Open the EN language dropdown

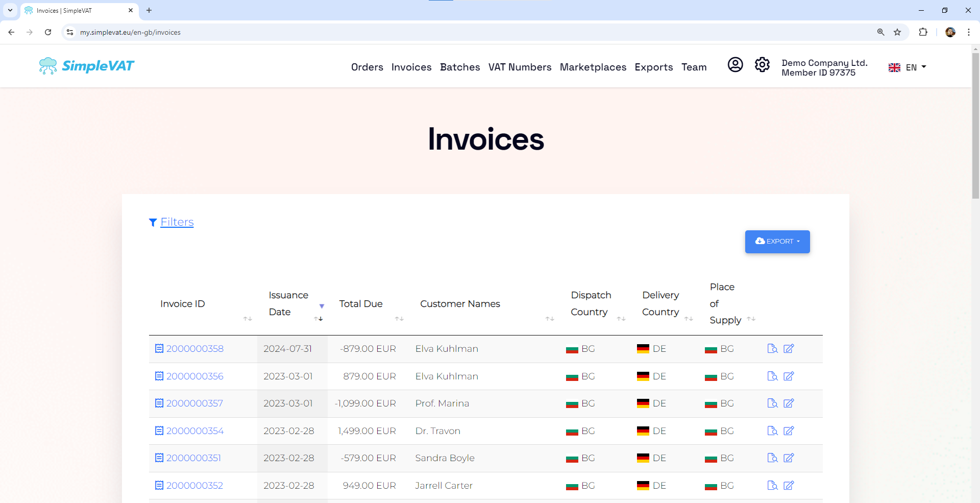tap(908, 67)
